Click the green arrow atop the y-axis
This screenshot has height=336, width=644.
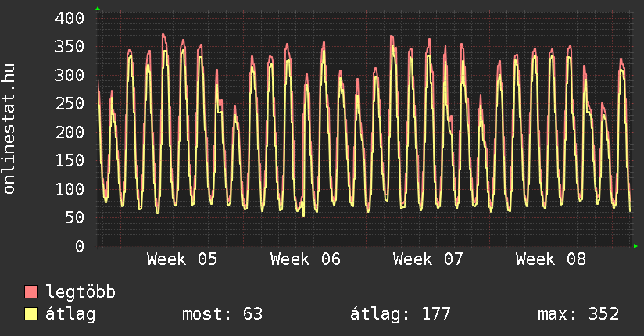tap(98, 9)
